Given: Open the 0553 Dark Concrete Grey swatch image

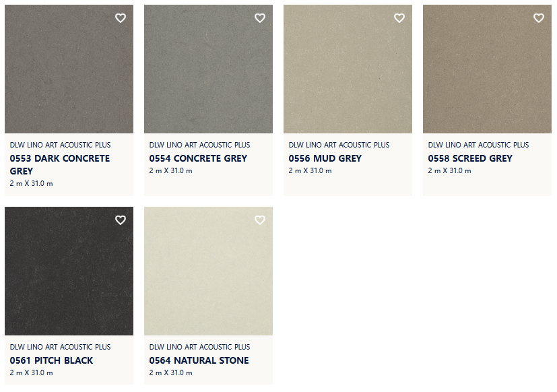Looking at the screenshot, I should (x=69, y=69).
